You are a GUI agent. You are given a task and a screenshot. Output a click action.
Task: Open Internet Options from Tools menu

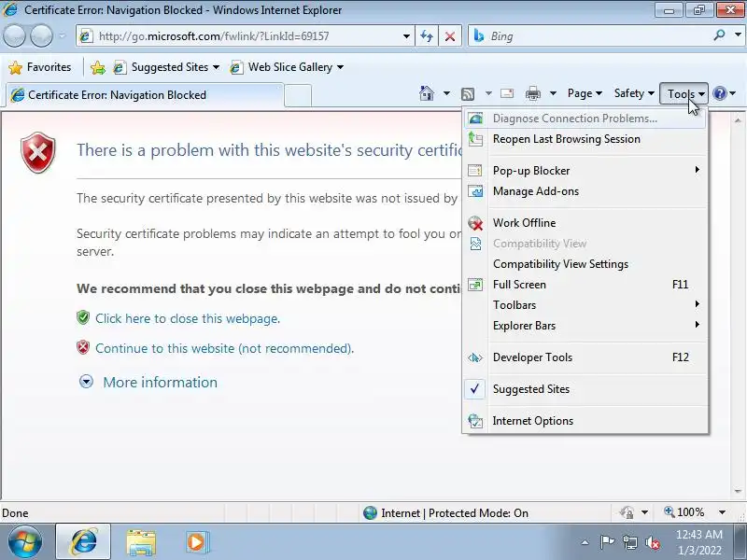pyautogui.click(x=585, y=421)
